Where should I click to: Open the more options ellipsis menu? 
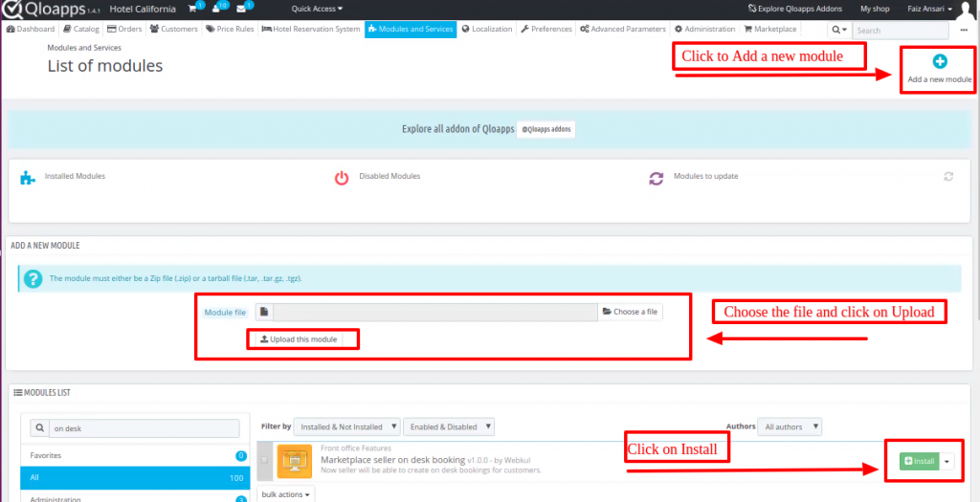pyautogui.click(x=964, y=30)
